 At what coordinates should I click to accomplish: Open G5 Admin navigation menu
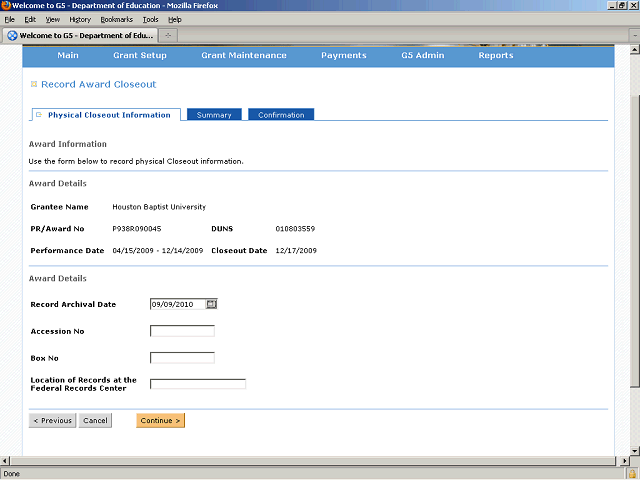[x=422, y=56]
